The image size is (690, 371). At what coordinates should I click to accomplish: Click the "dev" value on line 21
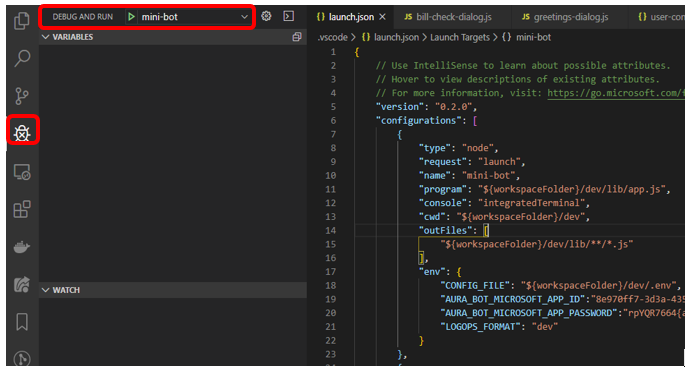click(545, 327)
